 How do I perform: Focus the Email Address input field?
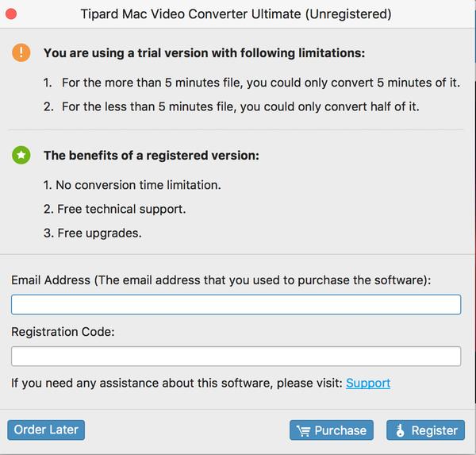point(236,305)
